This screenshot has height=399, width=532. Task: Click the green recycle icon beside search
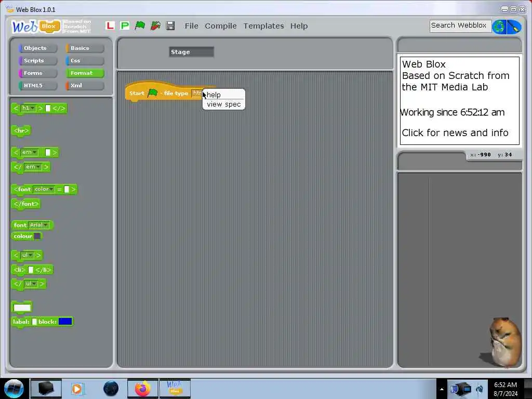click(499, 27)
